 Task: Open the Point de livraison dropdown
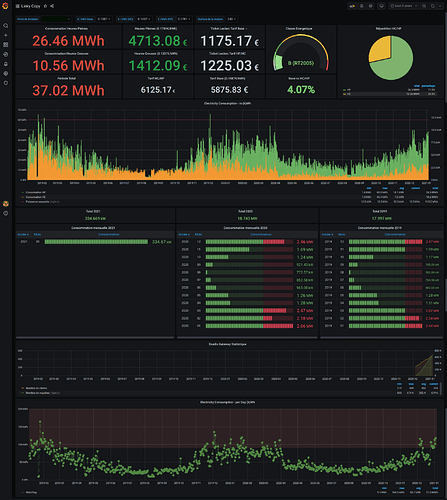(x=56, y=19)
